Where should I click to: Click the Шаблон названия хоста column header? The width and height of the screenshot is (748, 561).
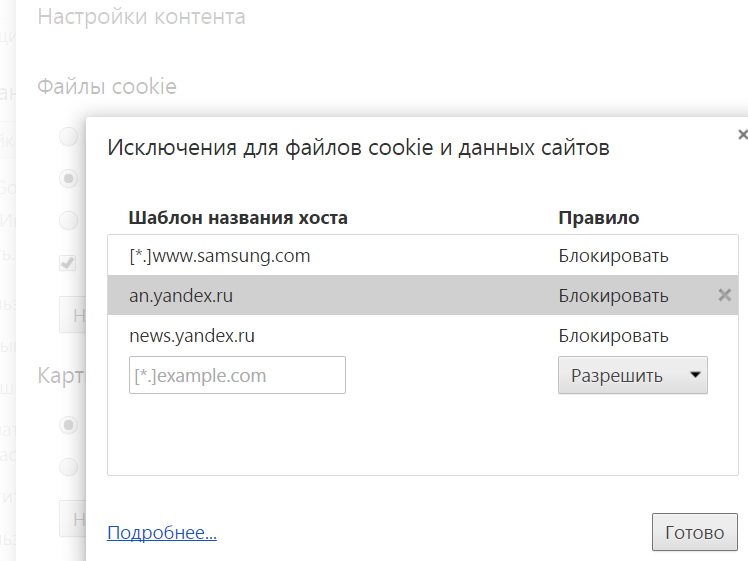(238, 218)
